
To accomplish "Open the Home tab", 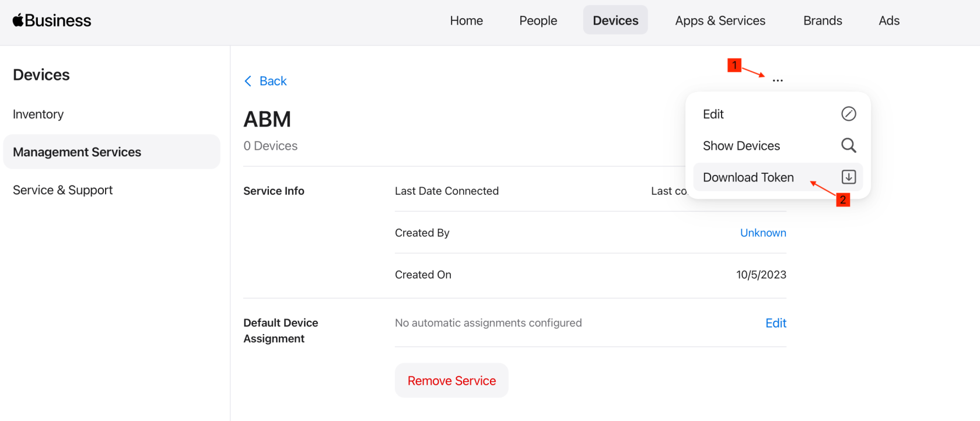I will coord(466,20).
